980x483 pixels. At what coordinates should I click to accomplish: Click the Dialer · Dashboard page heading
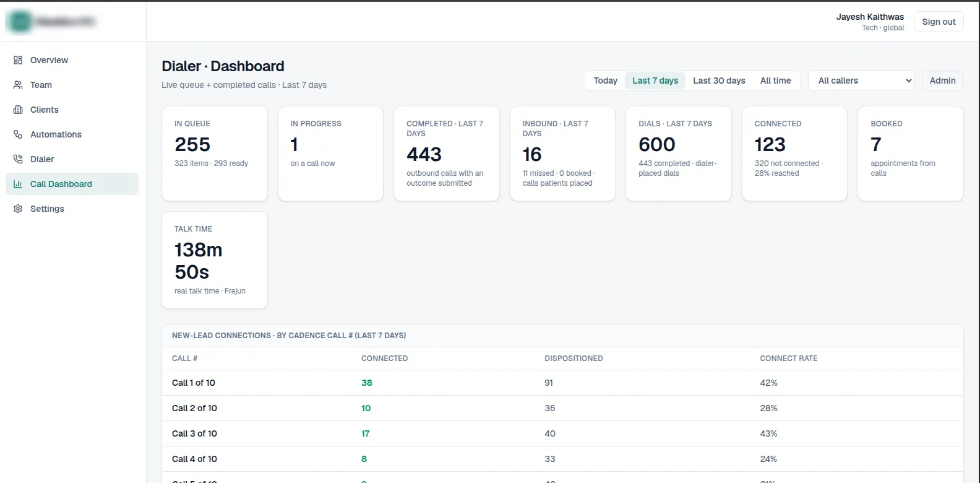pos(223,66)
